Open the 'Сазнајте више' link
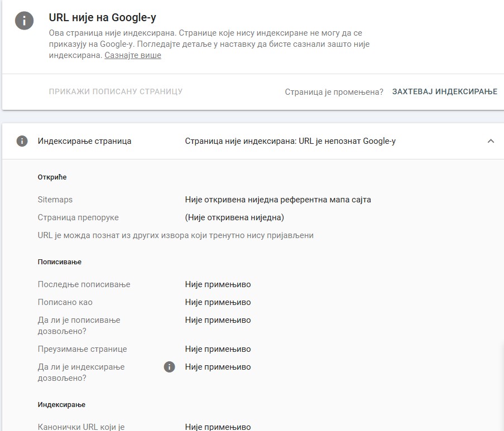 [x=133, y=55]
